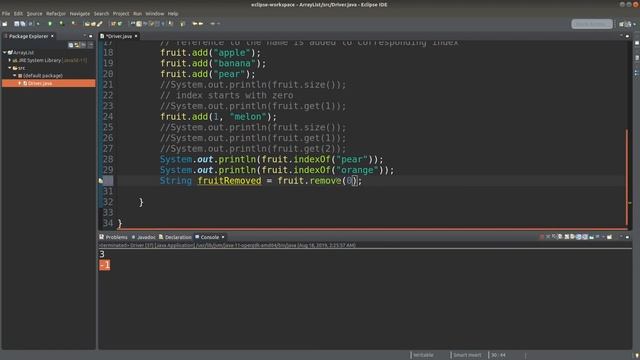Expand the JRE System Library node
640x360 pixels.
(x=9, y=60)
